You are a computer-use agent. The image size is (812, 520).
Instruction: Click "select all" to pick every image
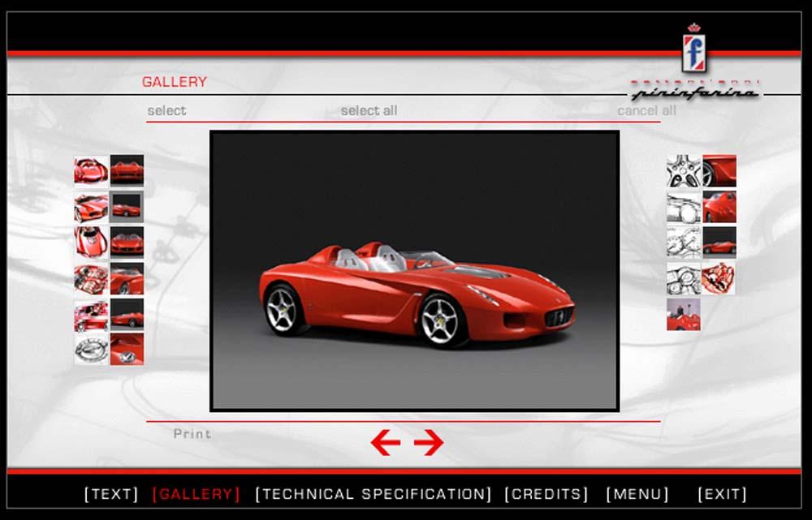point(369,110)
